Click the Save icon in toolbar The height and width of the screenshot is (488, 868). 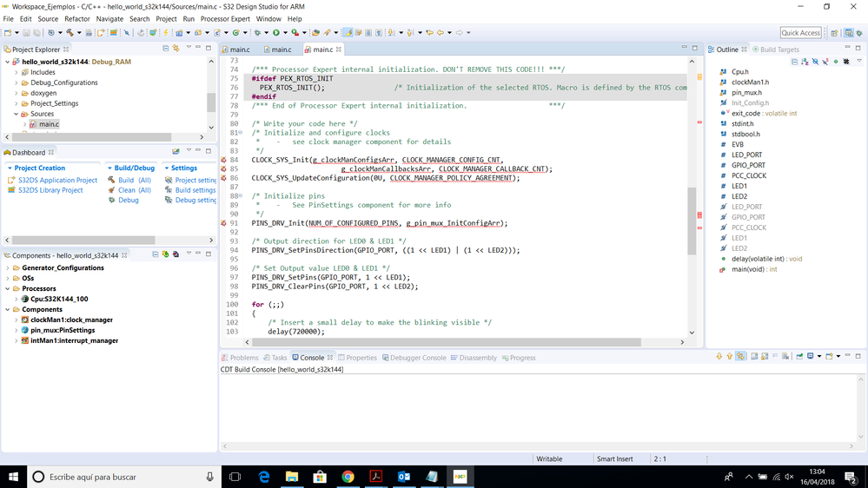[26, 33]
